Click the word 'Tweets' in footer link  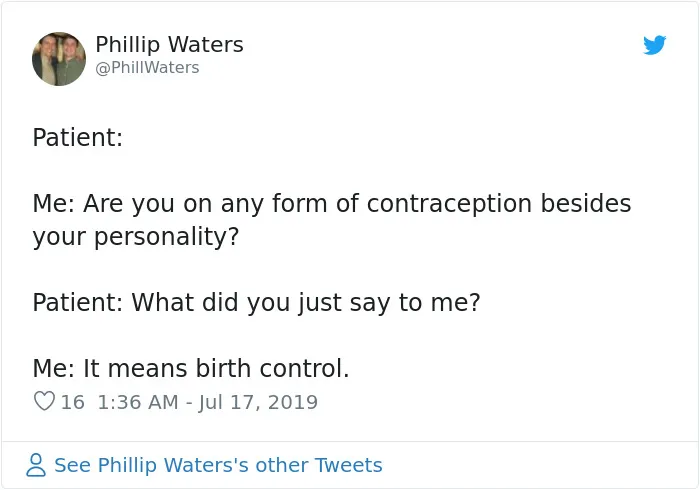pos(348,465)
